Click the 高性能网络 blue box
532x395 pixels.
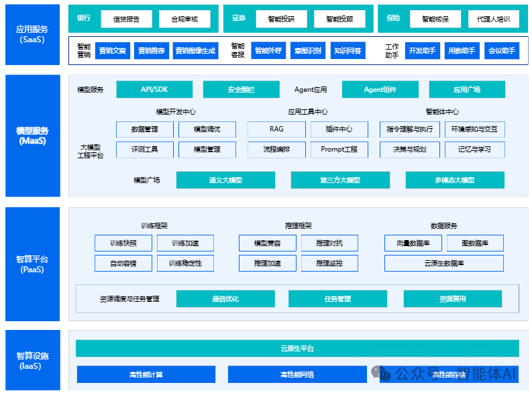click(297, 374)
